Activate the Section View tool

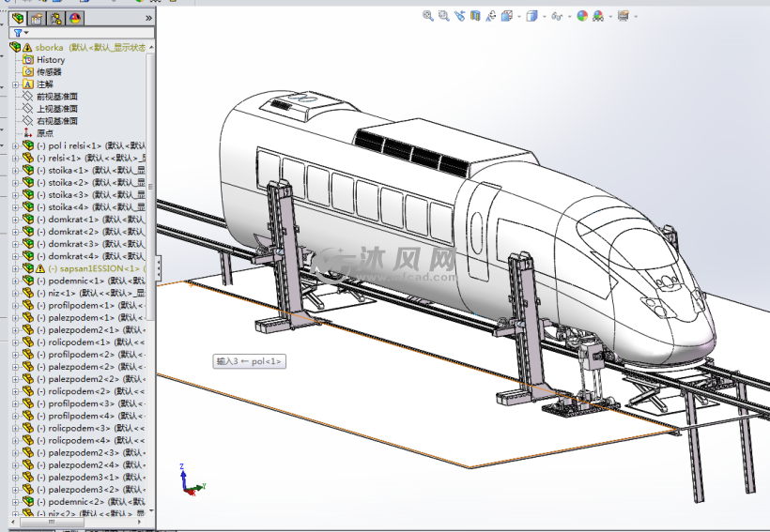(475, 16)
